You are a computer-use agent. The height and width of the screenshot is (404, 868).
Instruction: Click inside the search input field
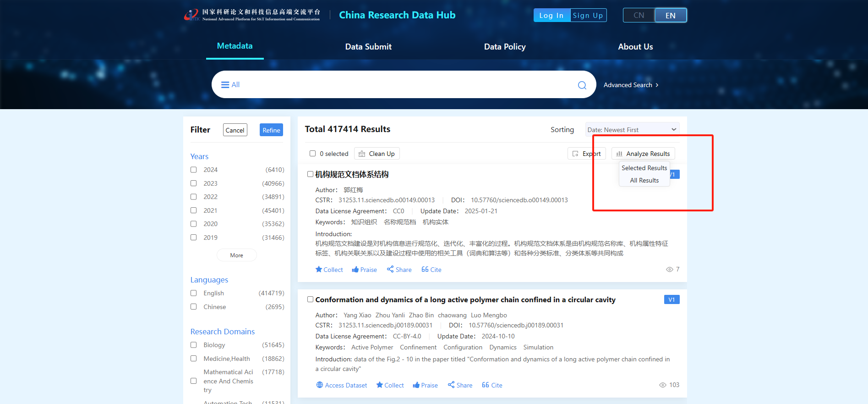point(403,85)
